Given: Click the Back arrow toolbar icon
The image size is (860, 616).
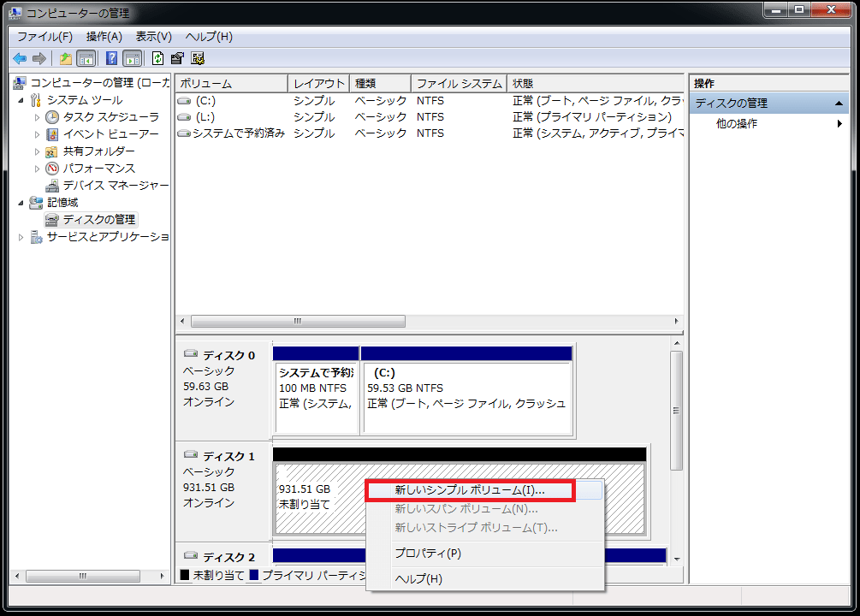Looking at the screenshot, I should point(20,58).
